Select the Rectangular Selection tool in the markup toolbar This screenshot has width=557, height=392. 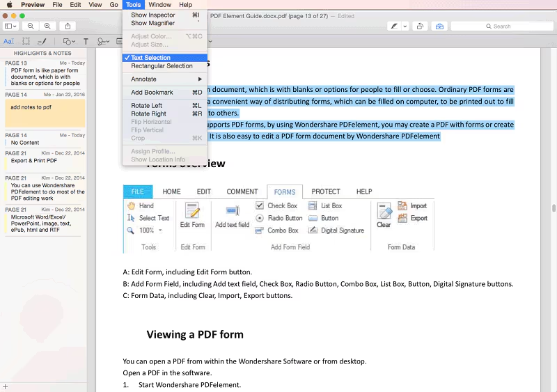tap(26, 41)
